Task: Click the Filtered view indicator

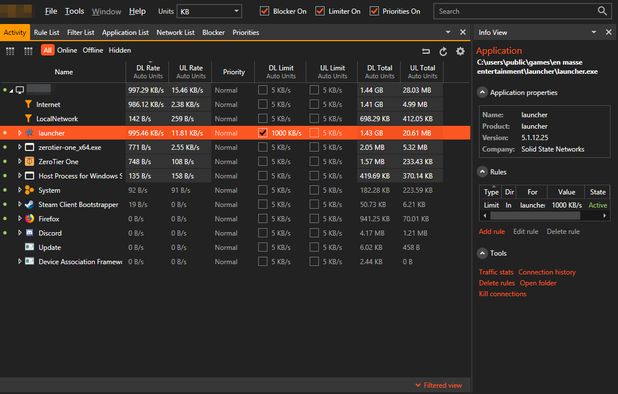Action: [439, 385]
